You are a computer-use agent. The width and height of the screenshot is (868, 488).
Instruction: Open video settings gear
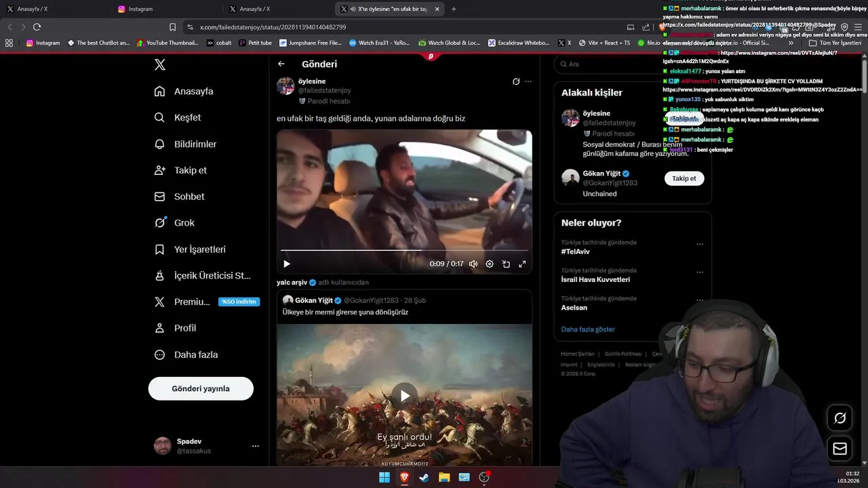(490, 264)
